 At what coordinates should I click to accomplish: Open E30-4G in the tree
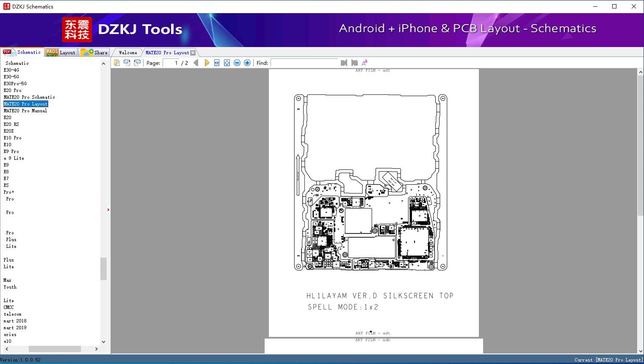point(11,70)
